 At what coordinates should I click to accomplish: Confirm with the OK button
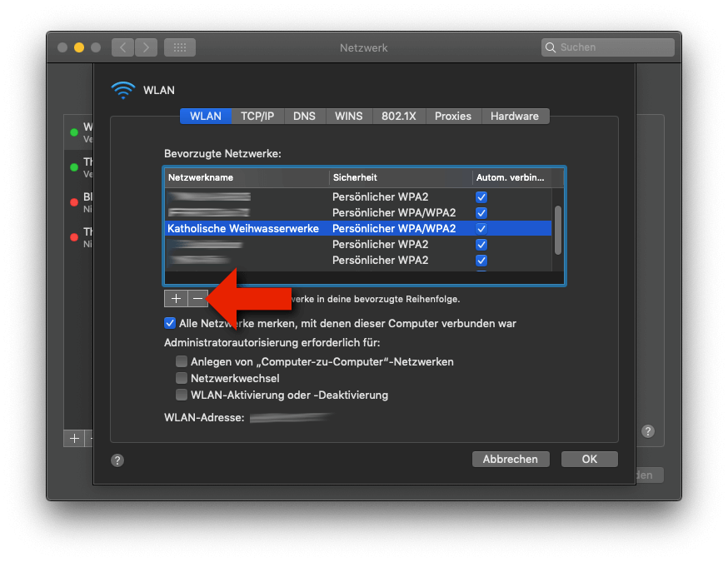pos(590,459)
